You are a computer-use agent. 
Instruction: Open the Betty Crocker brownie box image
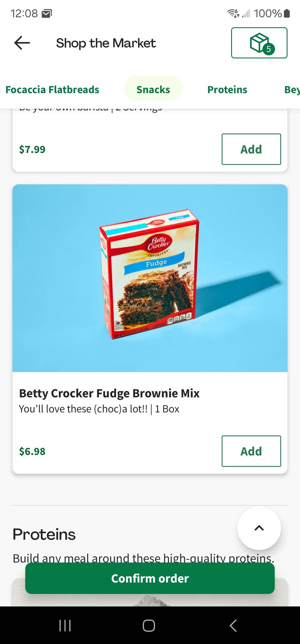tap(150, 278)
